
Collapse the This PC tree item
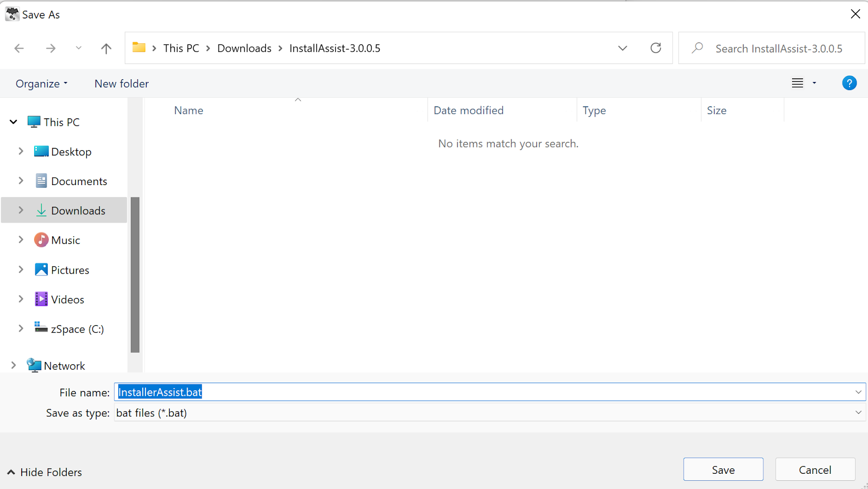click(x=13, y=122)
